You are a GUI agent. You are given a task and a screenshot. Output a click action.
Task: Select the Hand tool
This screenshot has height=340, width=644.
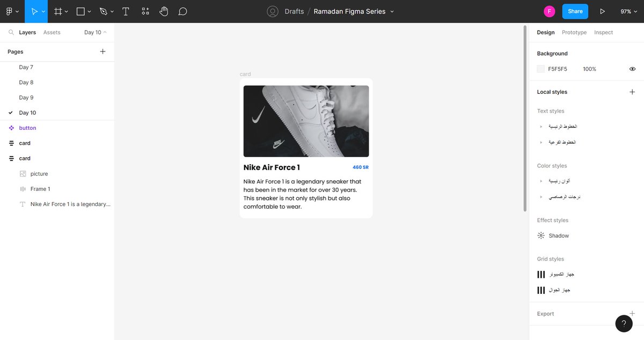coord(164,11)
